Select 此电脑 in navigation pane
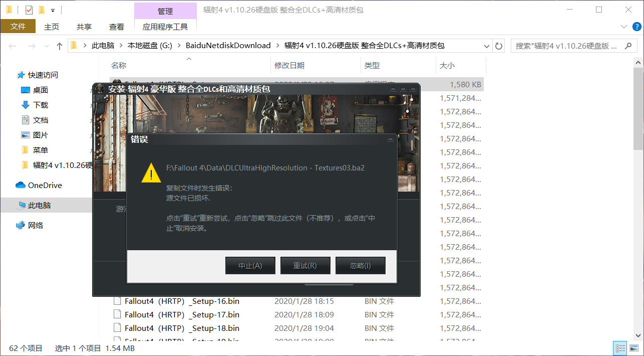 (x=46, y=206)
